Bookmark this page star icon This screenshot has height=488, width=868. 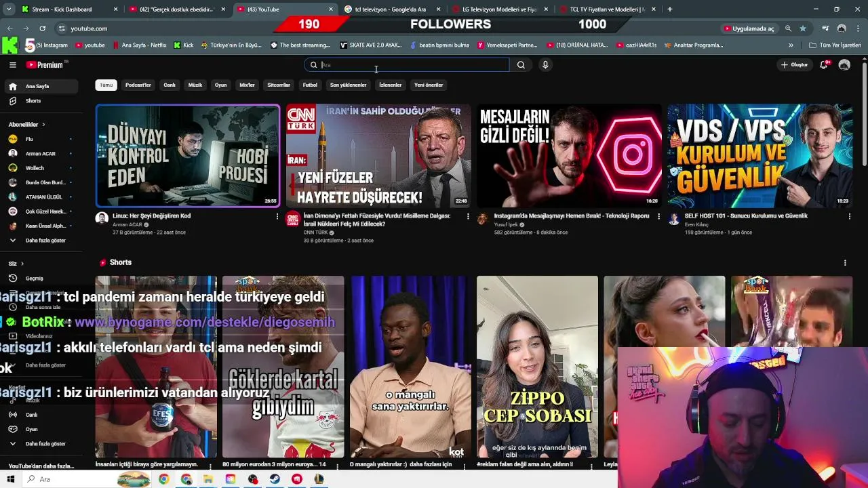[x=803, y=28]
